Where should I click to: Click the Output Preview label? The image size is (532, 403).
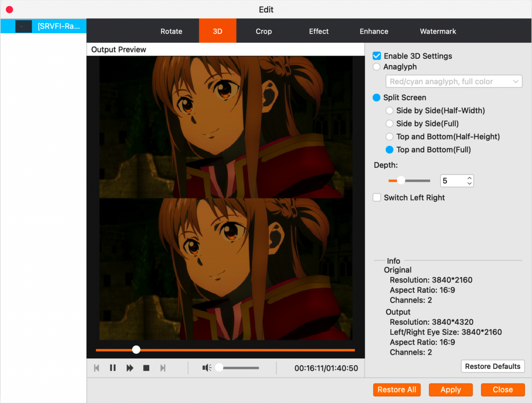coord(118,50)
